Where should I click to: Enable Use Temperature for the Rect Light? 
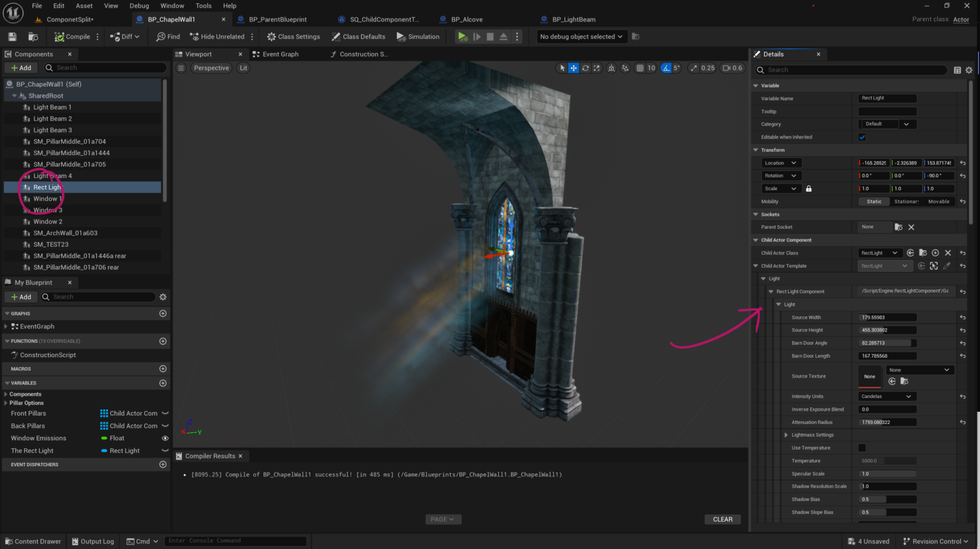point(862,448)
